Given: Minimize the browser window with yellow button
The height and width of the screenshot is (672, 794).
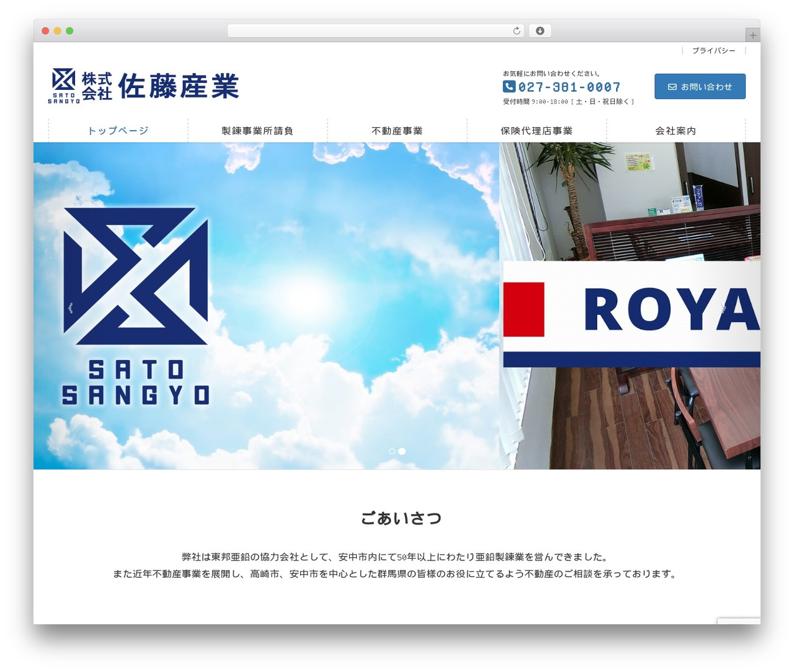Looking at the screenshot, I should point(57,31).
